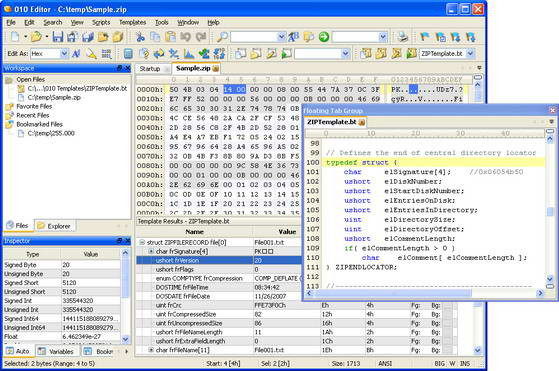Click the Redo toolbar icon
The width and height of the screenshot is (559, 371).
pos(201,37)
